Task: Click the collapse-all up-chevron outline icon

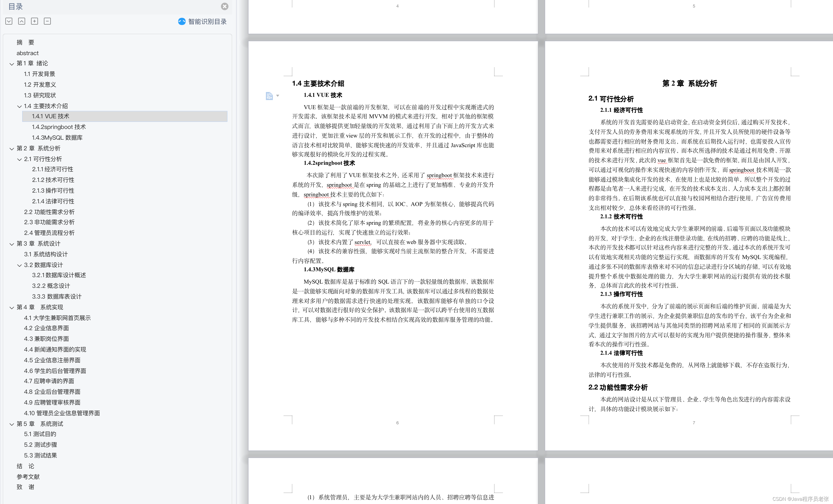Action: pos(22,21)
